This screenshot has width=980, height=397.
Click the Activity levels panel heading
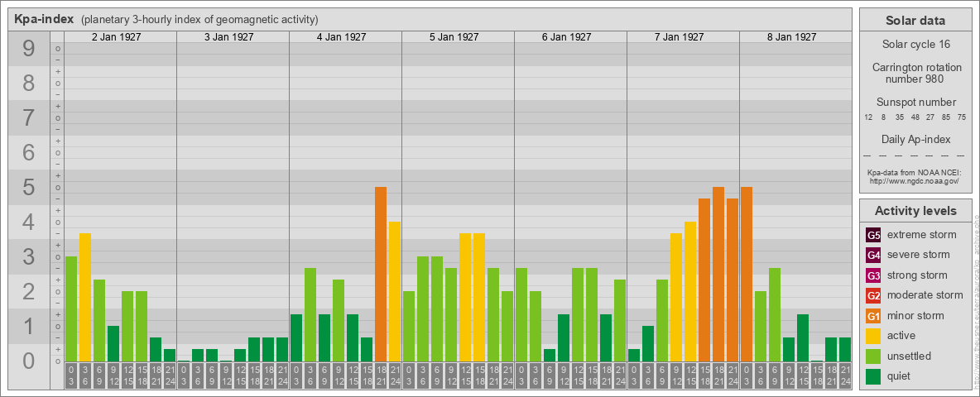coord(915,211)
